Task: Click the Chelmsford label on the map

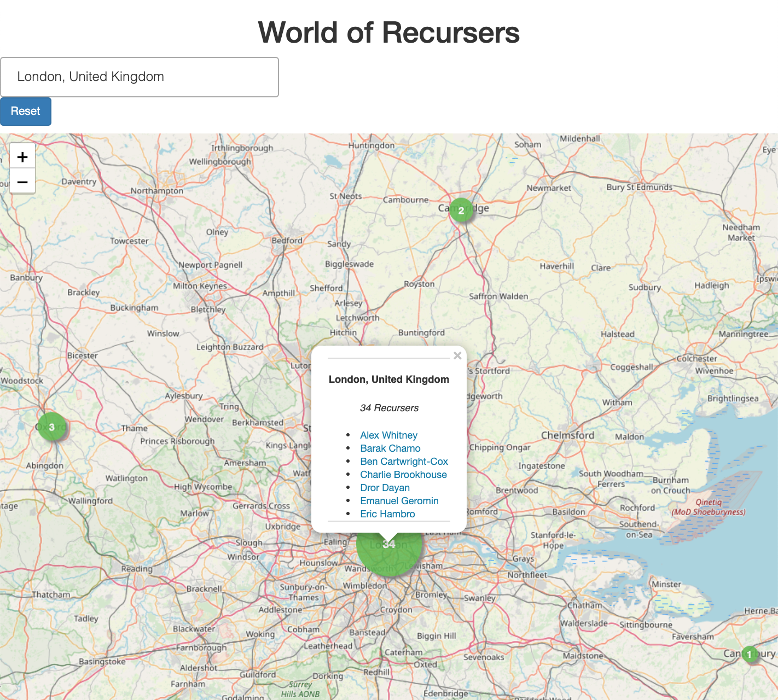Action: 567,435
